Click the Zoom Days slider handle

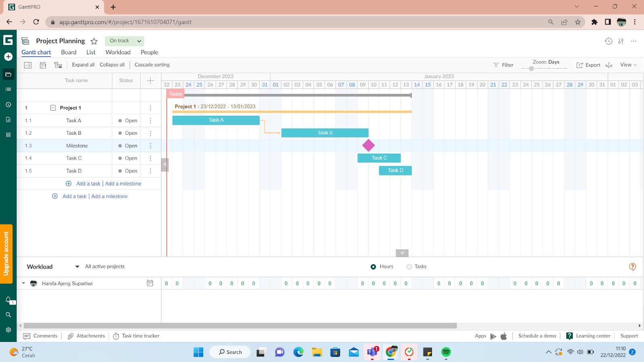531,68
